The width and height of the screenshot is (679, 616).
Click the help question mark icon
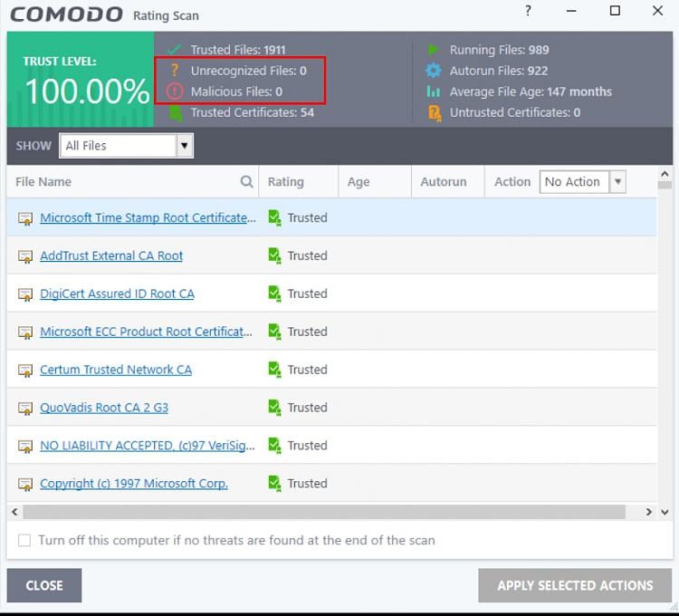click(528, 11)
